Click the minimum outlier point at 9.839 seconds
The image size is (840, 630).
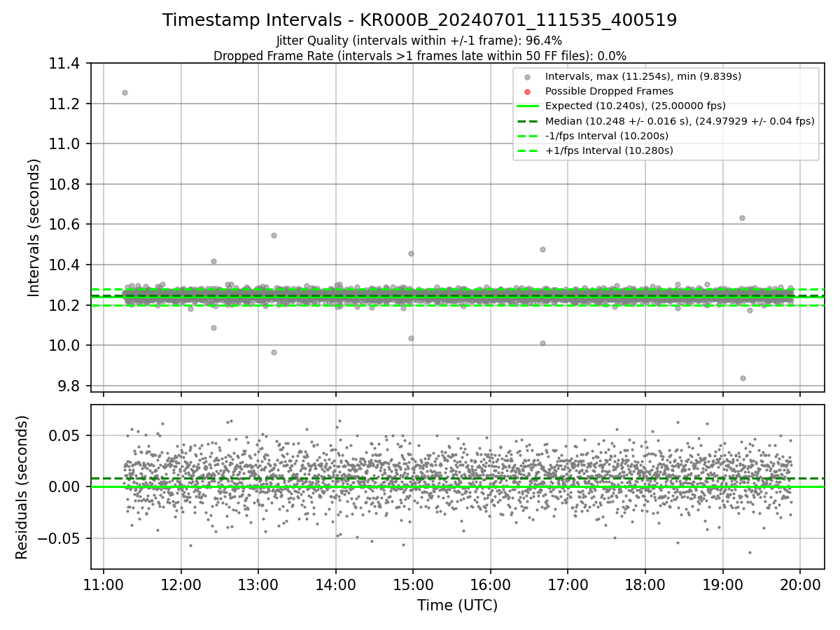[x=743, y=378]
